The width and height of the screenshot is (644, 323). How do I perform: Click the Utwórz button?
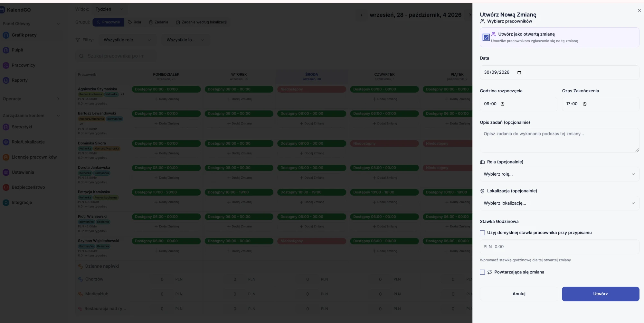point(601,294)
